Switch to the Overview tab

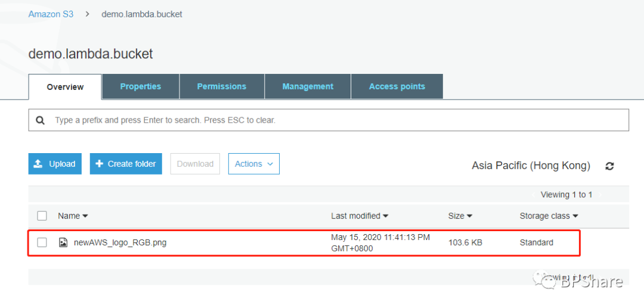pos(65,87)
